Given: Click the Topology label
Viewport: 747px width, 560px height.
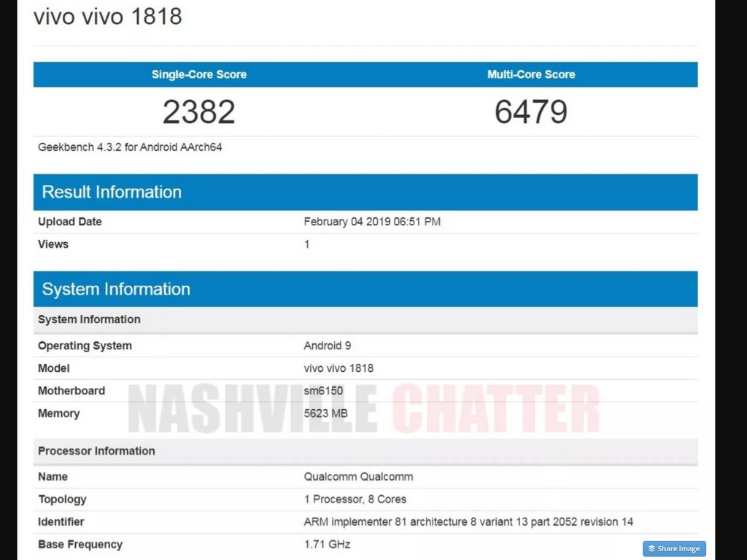Looking at the screenshot, I should [63, 499].
